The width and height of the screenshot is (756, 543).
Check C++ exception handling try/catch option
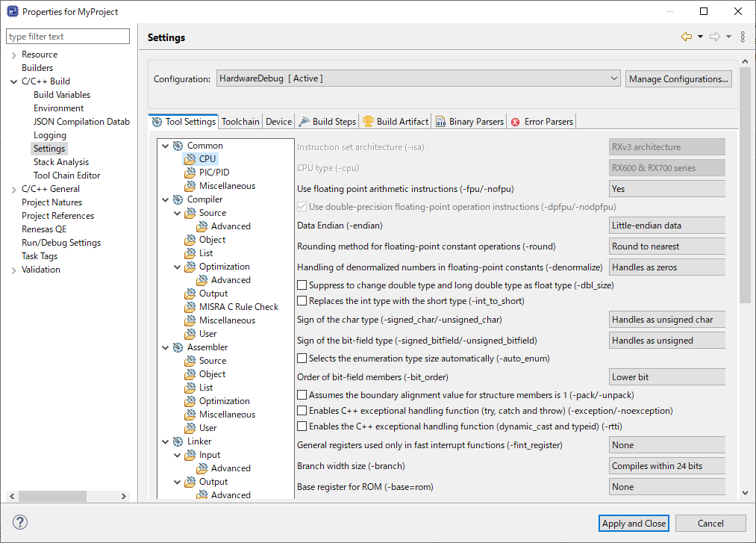click(x=302, y=411)
